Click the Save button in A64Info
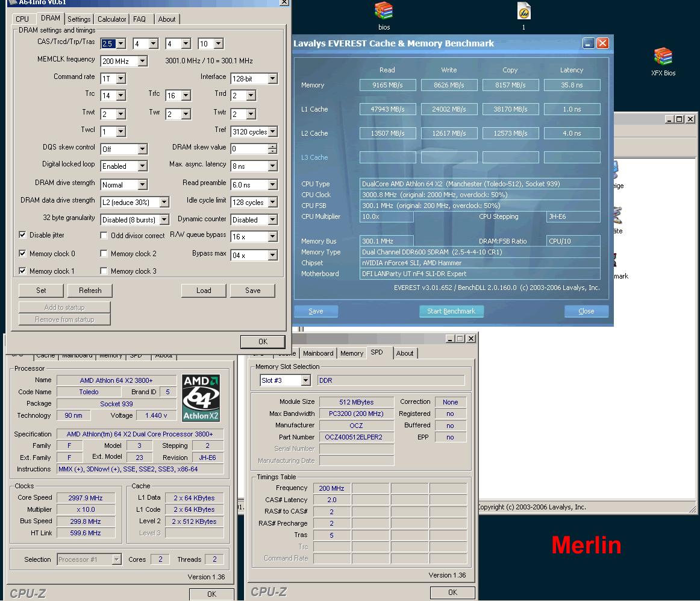 (x=252, y=291)
